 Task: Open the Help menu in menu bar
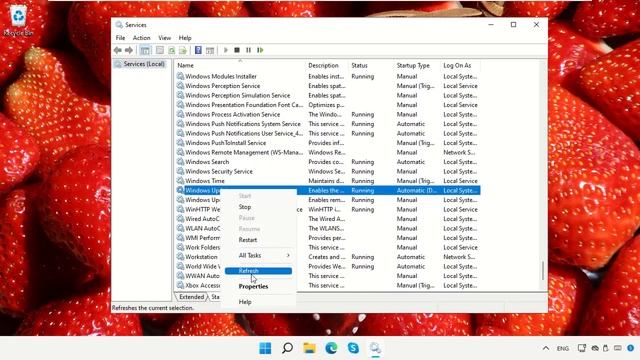point(185,38)
